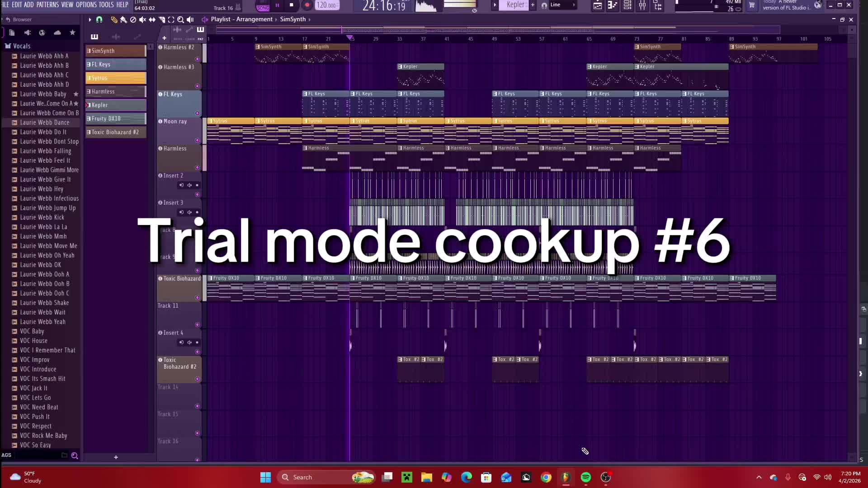Search the Browser with the magnifier icon
This screenshot has height=488, width=868.
(x=75, y=456)
